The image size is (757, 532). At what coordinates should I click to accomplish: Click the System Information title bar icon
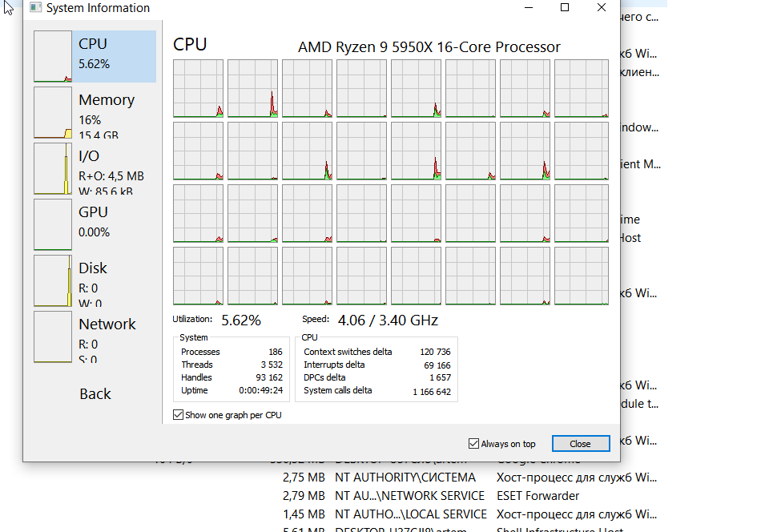[x=35, y=7]
